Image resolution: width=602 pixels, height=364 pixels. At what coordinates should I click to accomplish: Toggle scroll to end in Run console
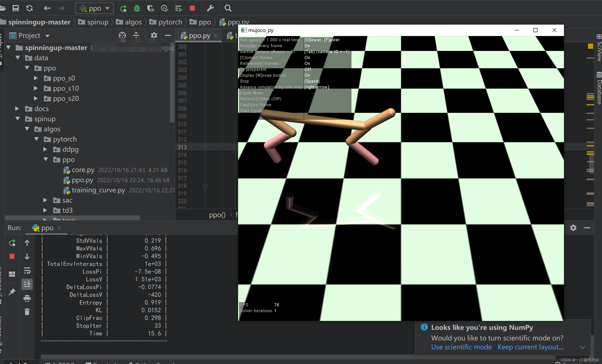pos(27,284)
